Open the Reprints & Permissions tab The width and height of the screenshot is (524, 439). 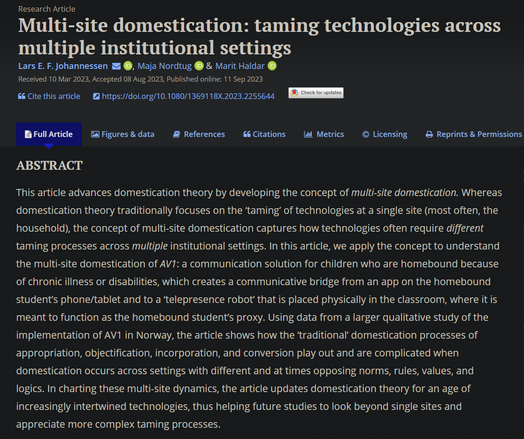(474, 134)
